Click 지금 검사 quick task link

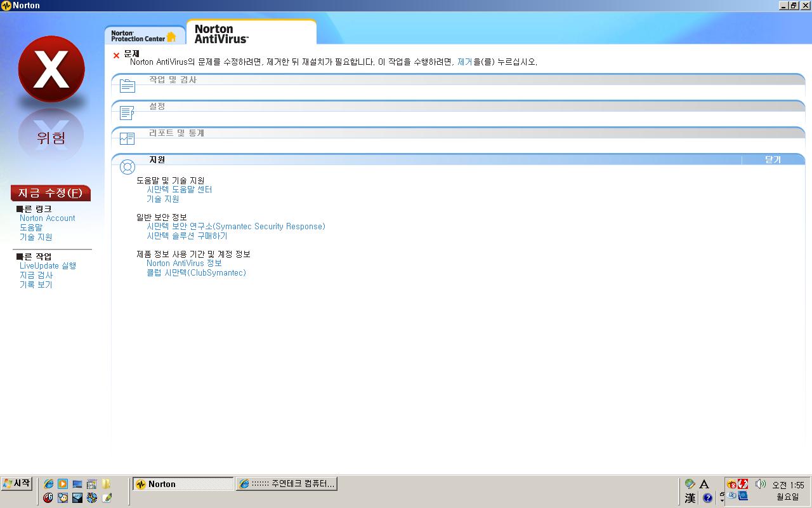tap(36, 275)
